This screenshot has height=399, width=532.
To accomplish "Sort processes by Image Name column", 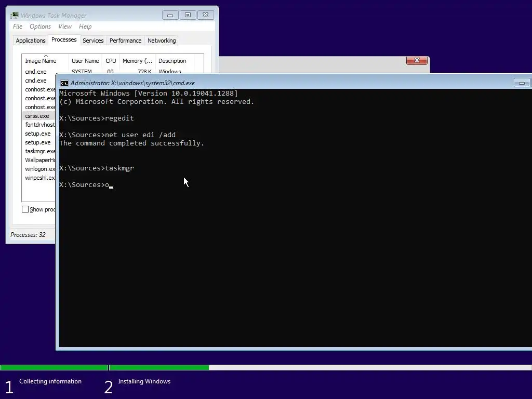I will pos(45,61).
